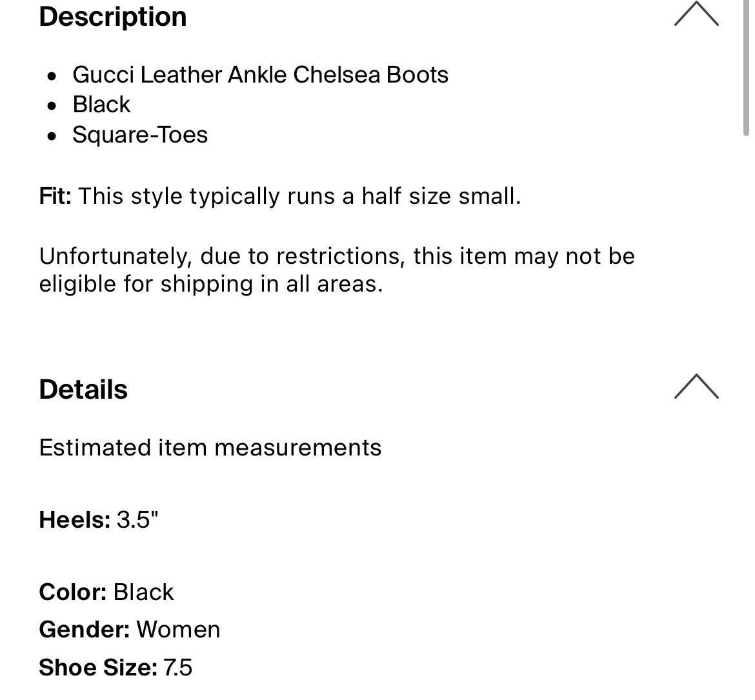Screen dimensions: 755x700
Task: Click the Estimated item measurements text
Action: pyautogui.click(x=210, y=448)
